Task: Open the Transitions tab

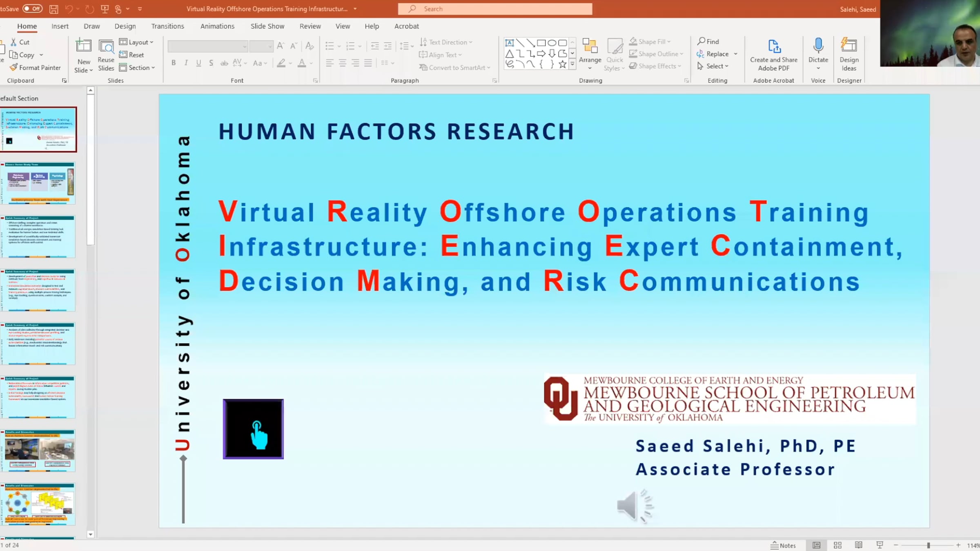Action: 167,26
